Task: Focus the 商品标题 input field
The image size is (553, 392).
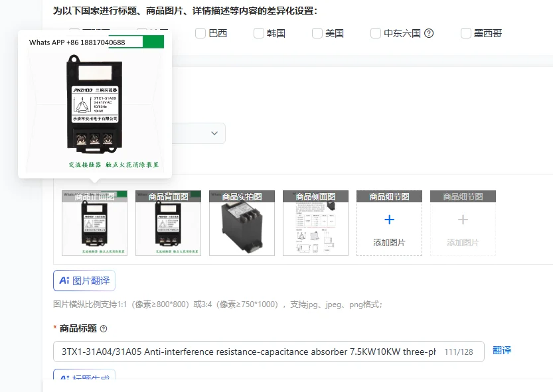Action: pos(269,352)
